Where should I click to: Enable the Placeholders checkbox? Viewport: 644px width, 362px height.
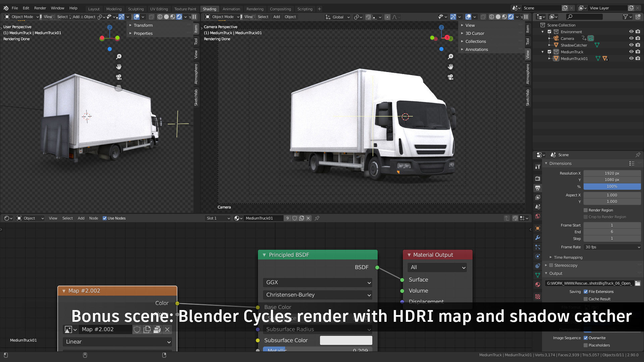pyautogui.click(x=586, y=345)
